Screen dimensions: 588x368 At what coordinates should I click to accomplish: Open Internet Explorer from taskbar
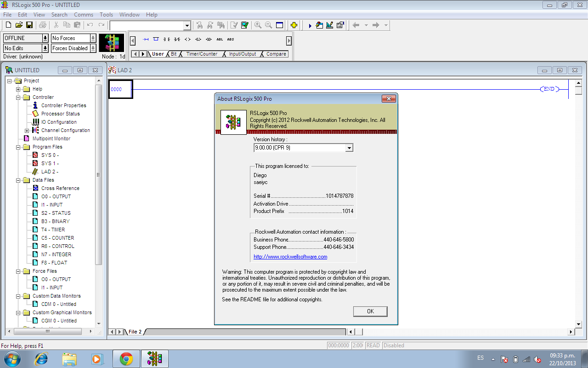[x=41, y=359]
